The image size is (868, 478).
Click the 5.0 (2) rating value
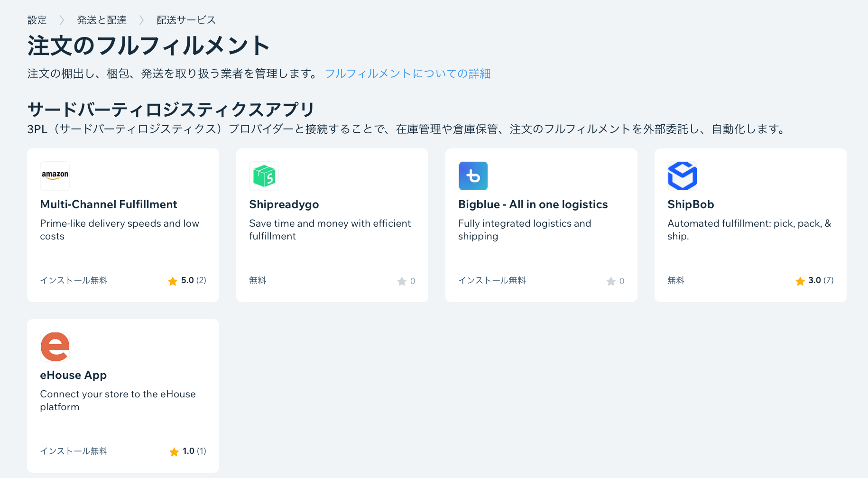coord(194,280)
